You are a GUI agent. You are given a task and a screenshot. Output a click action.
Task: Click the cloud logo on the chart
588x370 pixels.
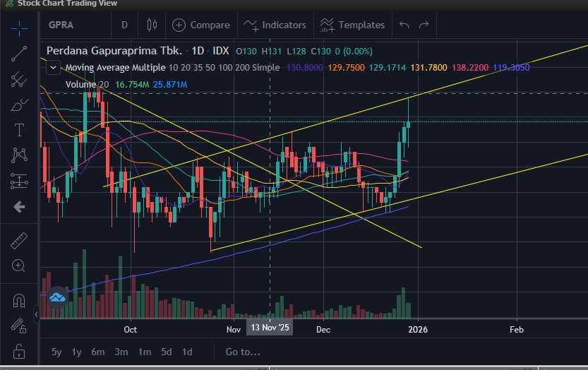click(57, 297)
